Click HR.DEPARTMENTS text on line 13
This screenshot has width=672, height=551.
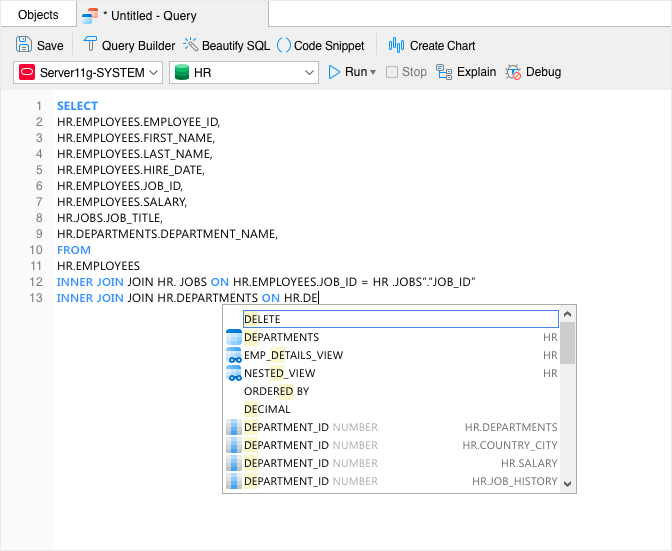pos(207,298)
